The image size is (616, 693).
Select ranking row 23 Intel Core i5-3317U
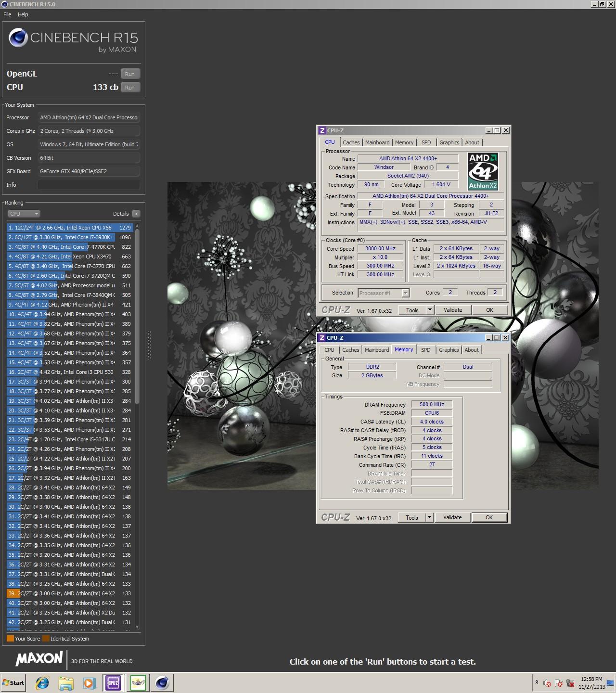point(70,439)
